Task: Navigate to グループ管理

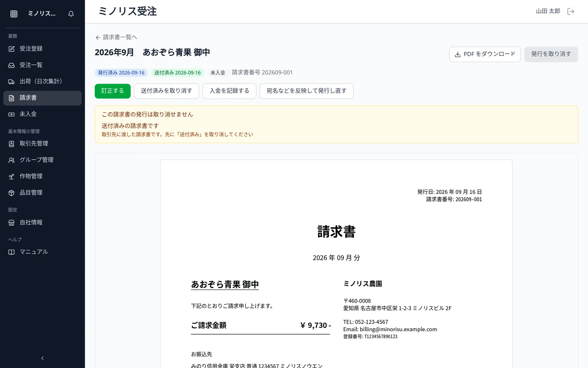Action: 43,160
